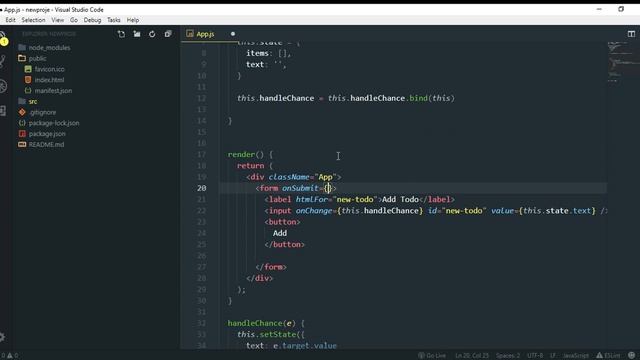Open package-lock.json in the Explorer
This screenshot has height=360, width=640.
(54, 123)
